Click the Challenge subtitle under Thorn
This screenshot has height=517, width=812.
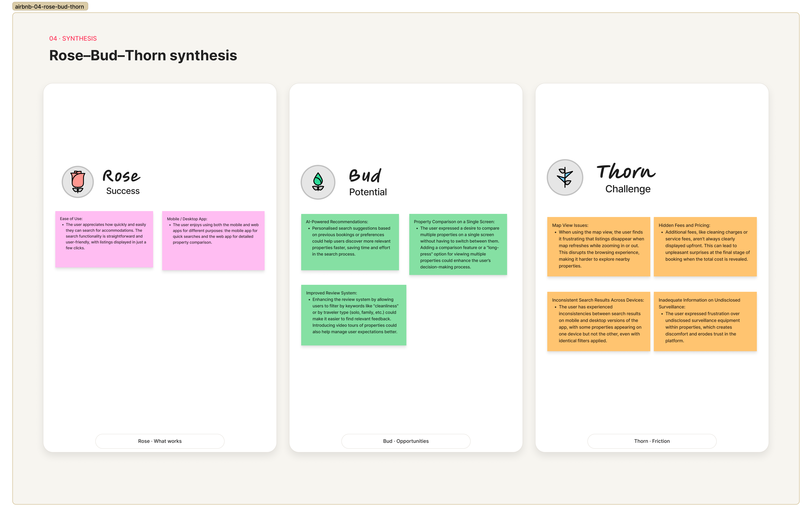(628, 189)
